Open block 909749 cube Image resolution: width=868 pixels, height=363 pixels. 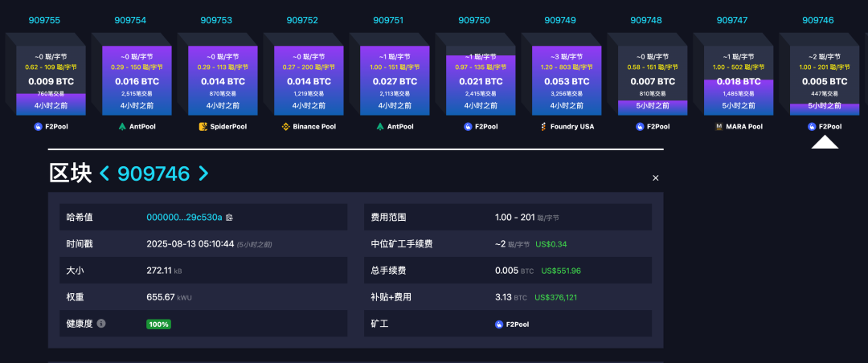pos(567,80)
